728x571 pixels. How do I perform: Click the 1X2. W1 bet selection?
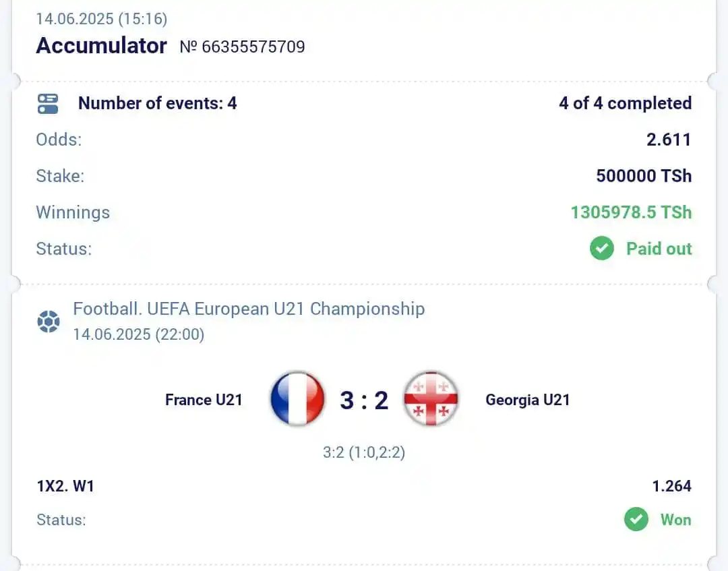click(x=65, y=486)
